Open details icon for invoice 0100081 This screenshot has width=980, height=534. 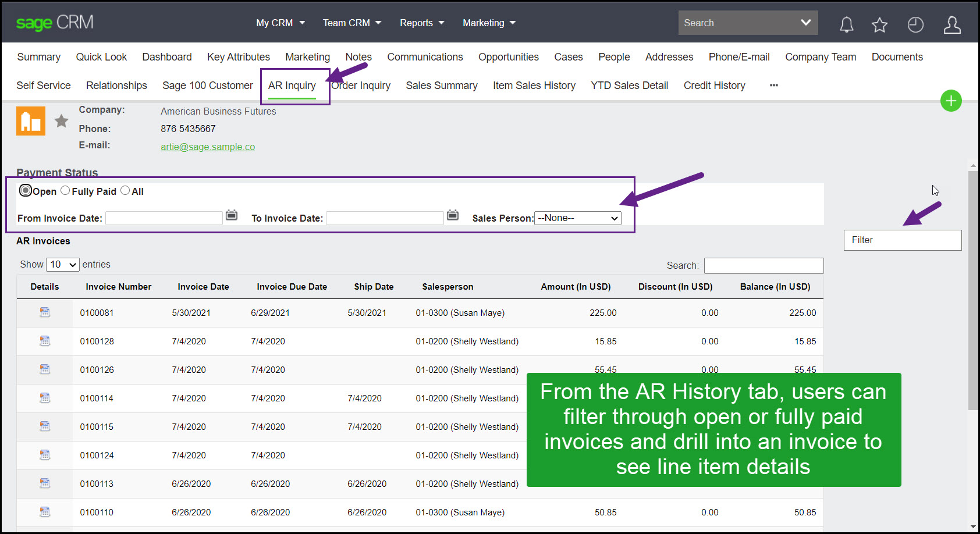coord(45,312)
